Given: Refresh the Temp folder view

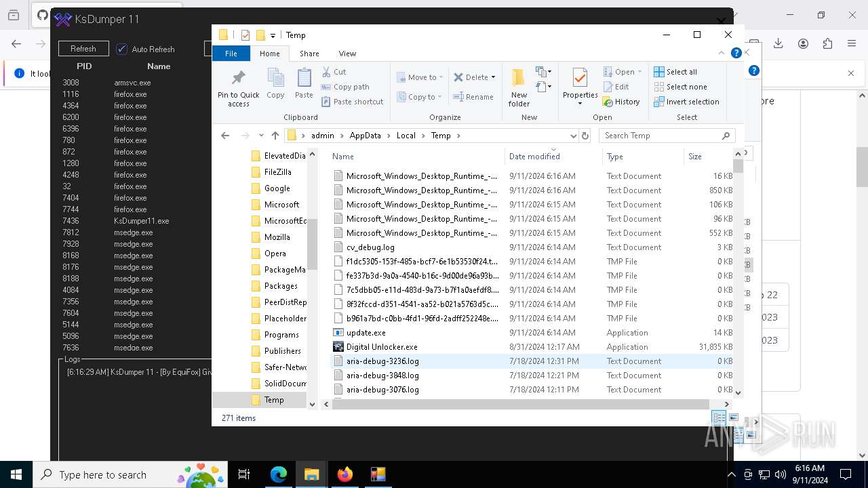Looking at the screenshot, I should (585, 136).
